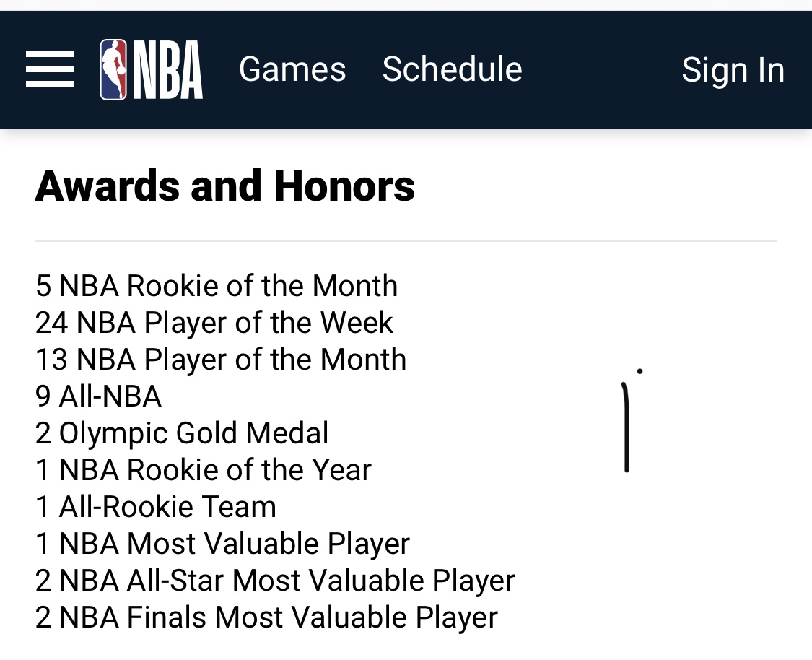Go to the Schedule page

click(x=452, y=69)
